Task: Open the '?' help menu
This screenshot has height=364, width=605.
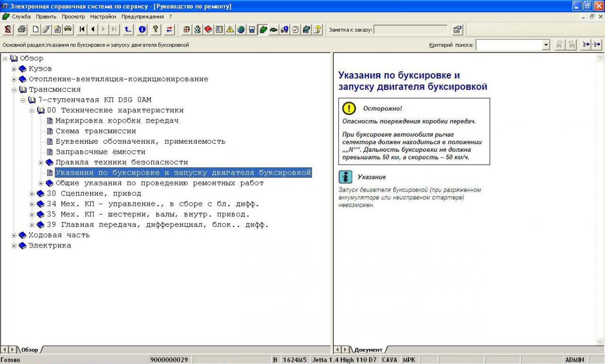Action: point(171,17)
